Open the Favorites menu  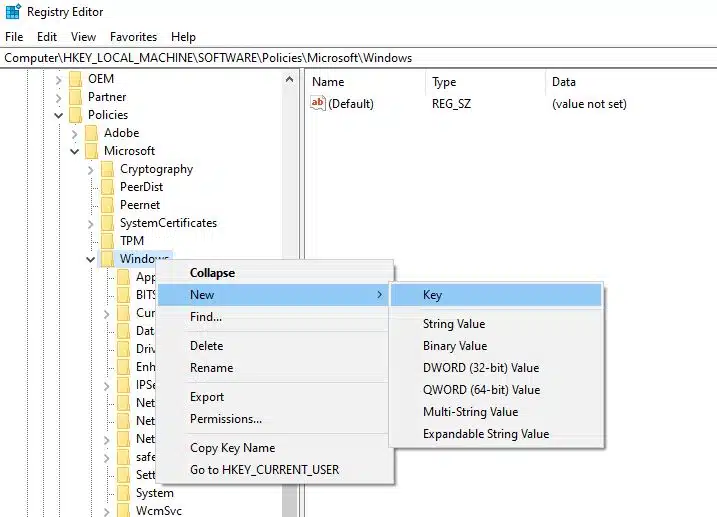click(x=133, y=37)
